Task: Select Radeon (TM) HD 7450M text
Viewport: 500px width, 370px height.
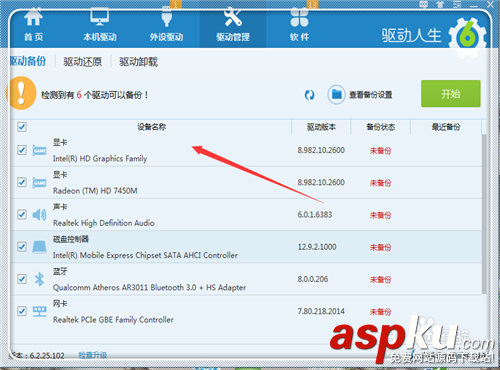Action: pos(95,191)
